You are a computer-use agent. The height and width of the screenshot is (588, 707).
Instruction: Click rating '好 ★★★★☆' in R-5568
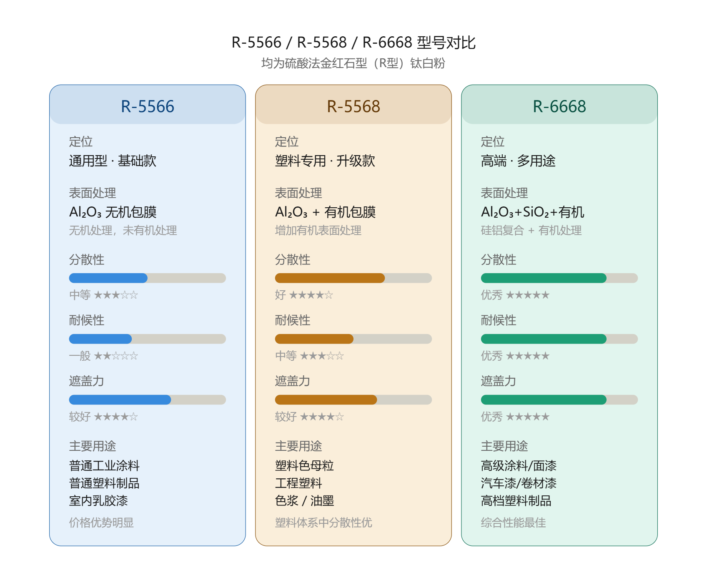304,295
